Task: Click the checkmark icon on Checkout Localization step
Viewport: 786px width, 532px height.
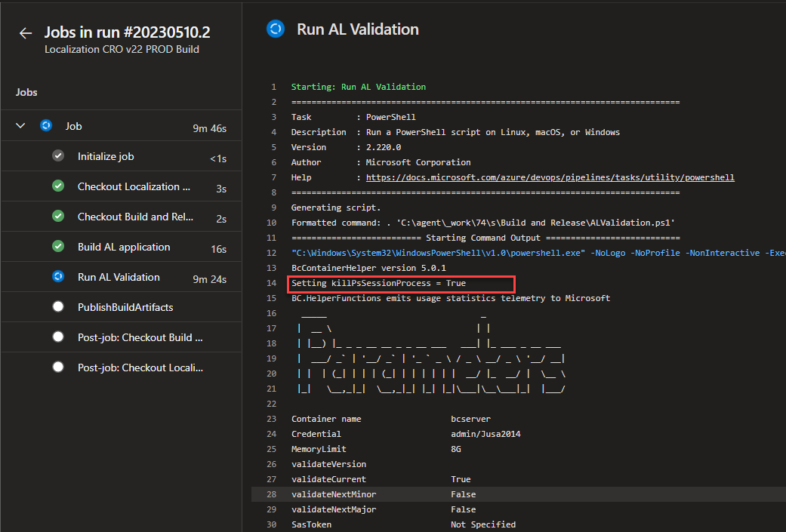Action: click(x=58, y=186)
